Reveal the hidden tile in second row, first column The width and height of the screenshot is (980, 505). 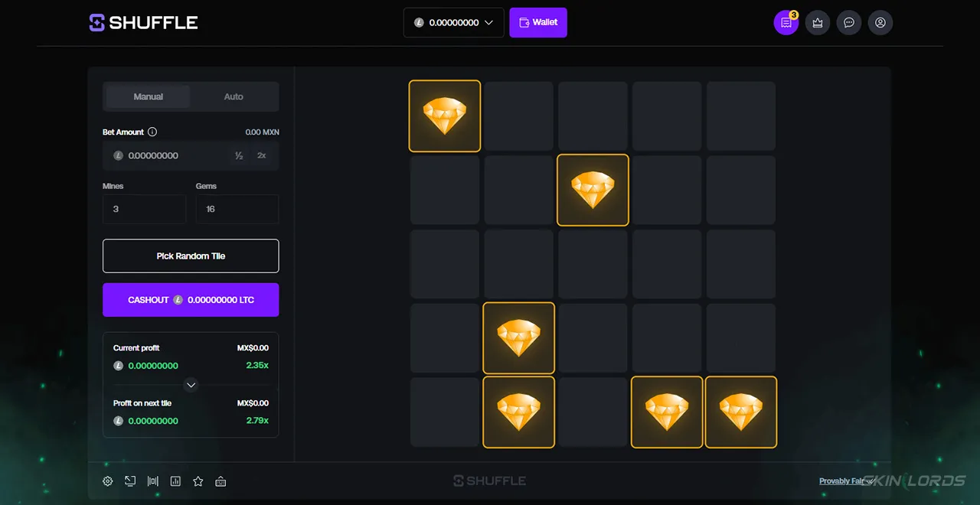click(445, 190)
